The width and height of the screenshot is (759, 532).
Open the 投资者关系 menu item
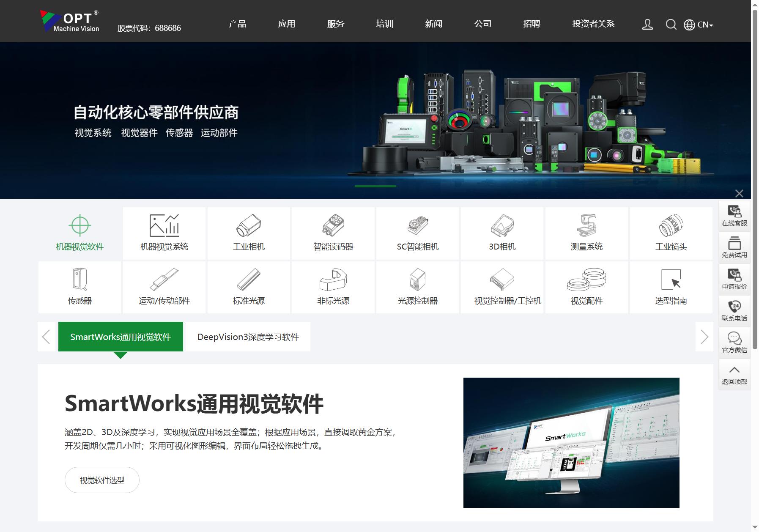coord(593,24)
